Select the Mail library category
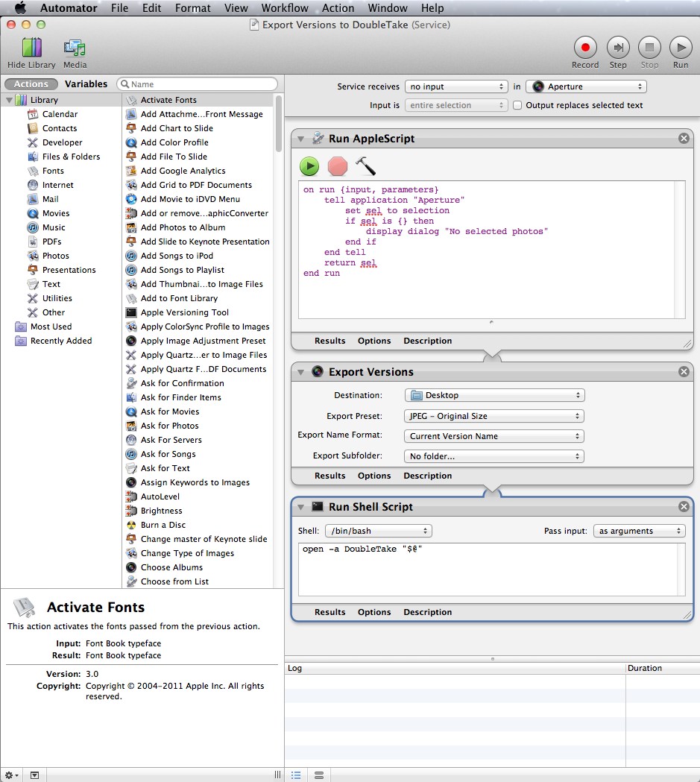The width and height of the screenshot is (700, 782). (51, 199)
